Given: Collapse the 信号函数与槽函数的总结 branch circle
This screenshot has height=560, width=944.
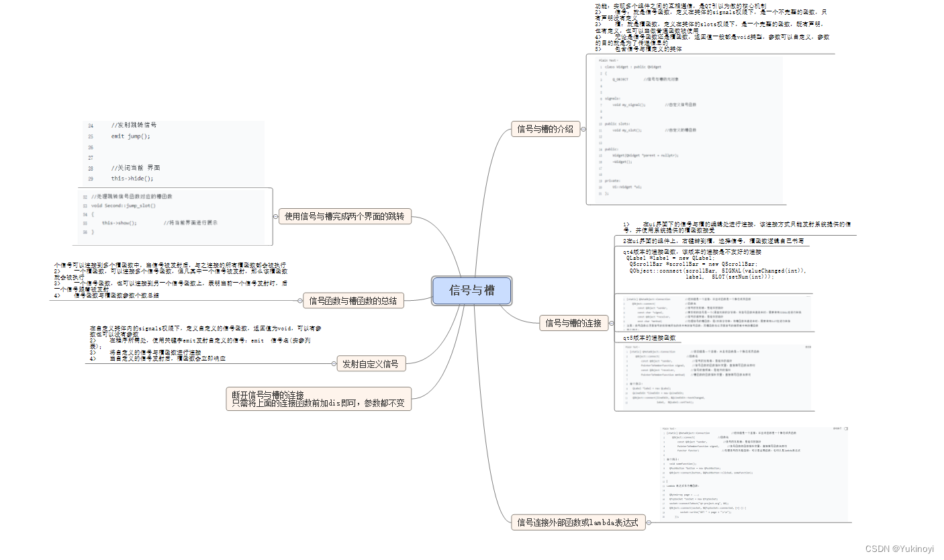Looking at the screenshot, I should click(301, 300).
